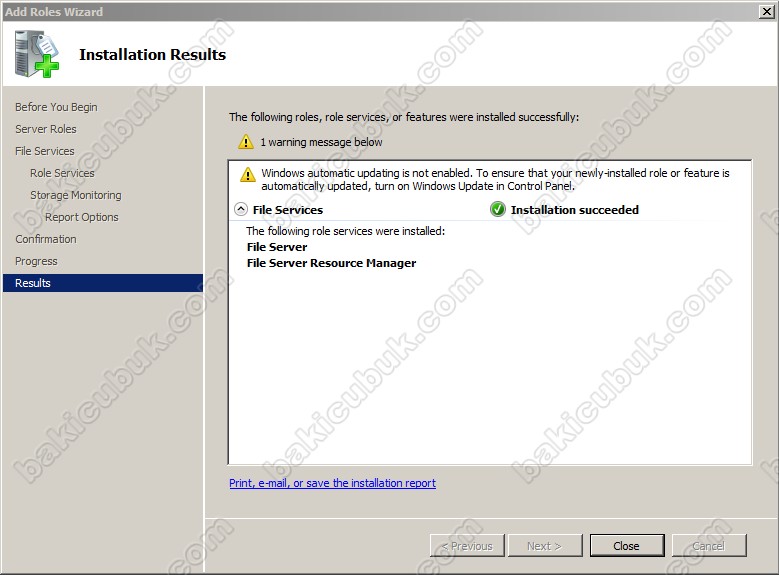
Task: Click the 'Installation Results' page heading
Action: (153, 54)
